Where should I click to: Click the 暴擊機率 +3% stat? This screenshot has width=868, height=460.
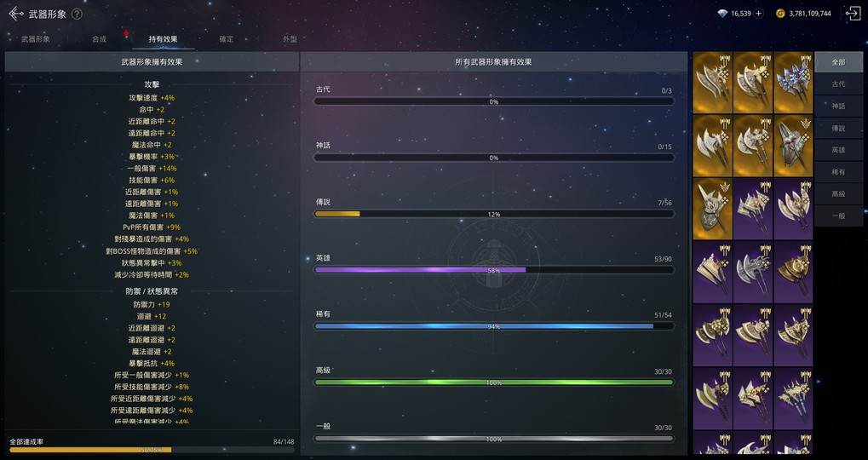[152, 157]
